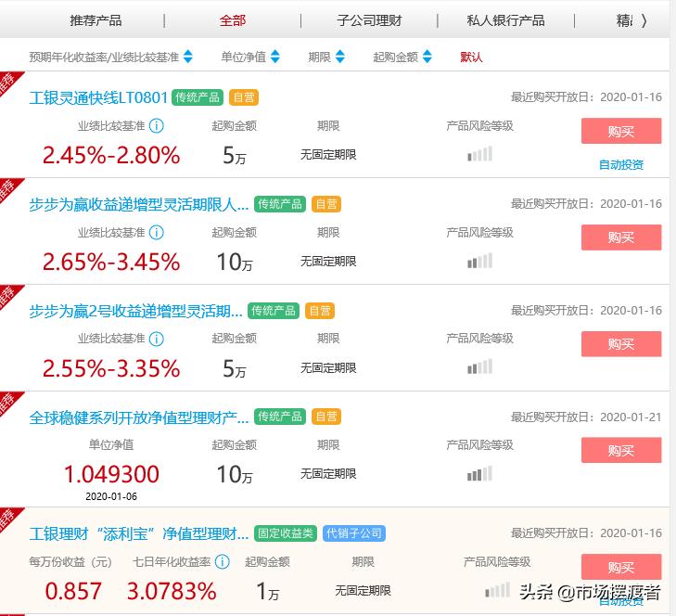The height and width of the screenshot is (616, 676).
Task: Select net value date 2020-01-06
Action: (111, 496)
